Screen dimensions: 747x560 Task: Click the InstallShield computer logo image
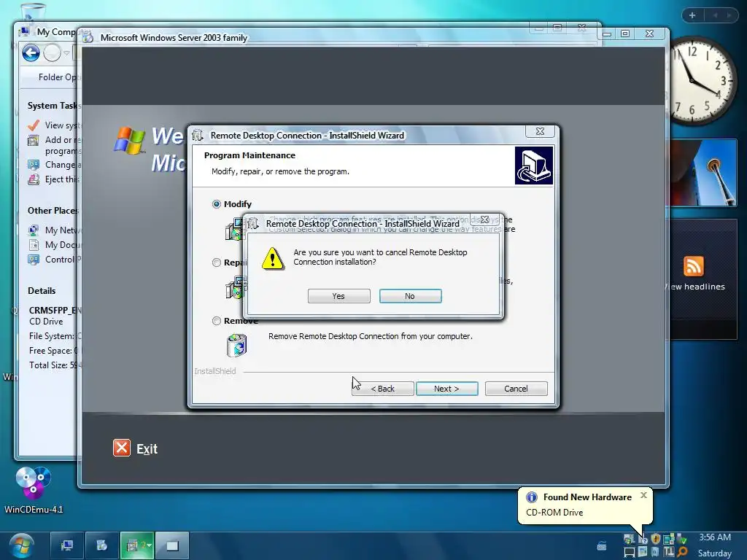tap(533, 166)
